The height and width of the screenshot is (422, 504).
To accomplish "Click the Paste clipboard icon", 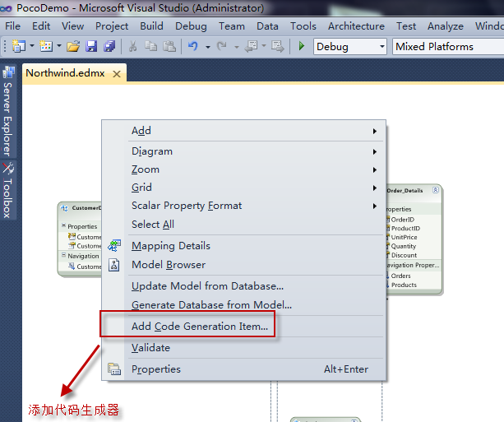I will (x=169, y=47).
